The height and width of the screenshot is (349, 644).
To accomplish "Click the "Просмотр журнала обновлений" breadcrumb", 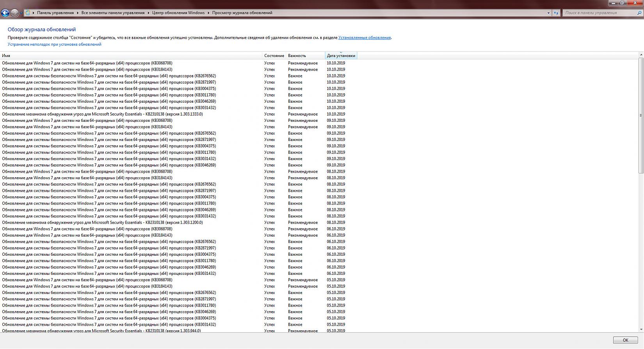I will [x=242, y=13].
